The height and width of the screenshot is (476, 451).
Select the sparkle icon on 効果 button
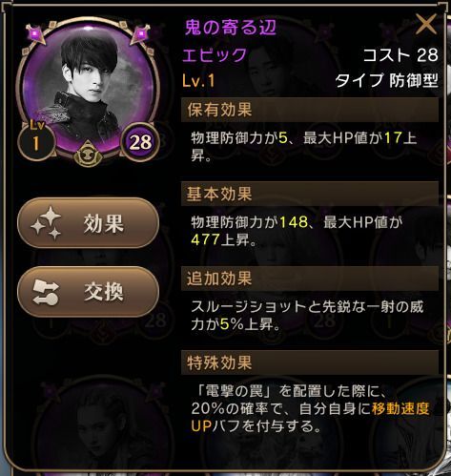pos(47,223)
